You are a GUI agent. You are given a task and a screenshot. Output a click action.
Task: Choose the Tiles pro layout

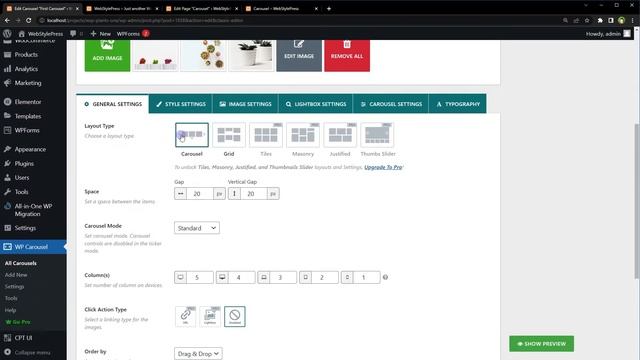coord(266,135)
